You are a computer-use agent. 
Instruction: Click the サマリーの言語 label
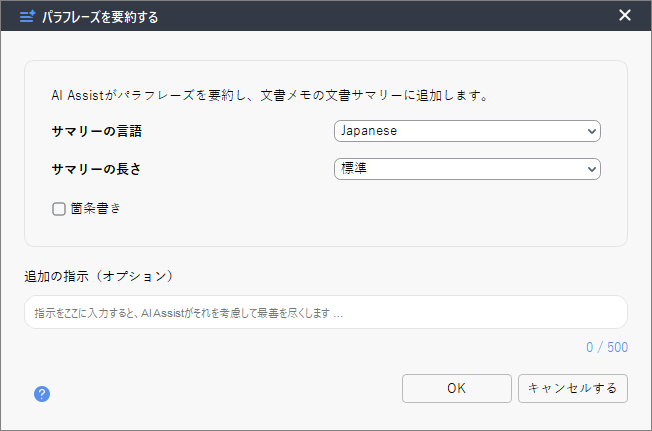96,131
